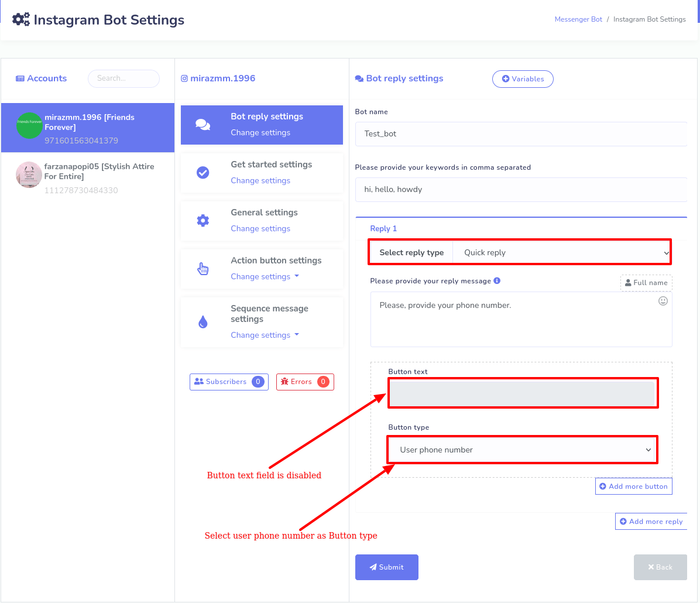Click the Instagram icon beside mirazmm.1996
This screenshot has height=603, width=700.
[x=184, y=78]
